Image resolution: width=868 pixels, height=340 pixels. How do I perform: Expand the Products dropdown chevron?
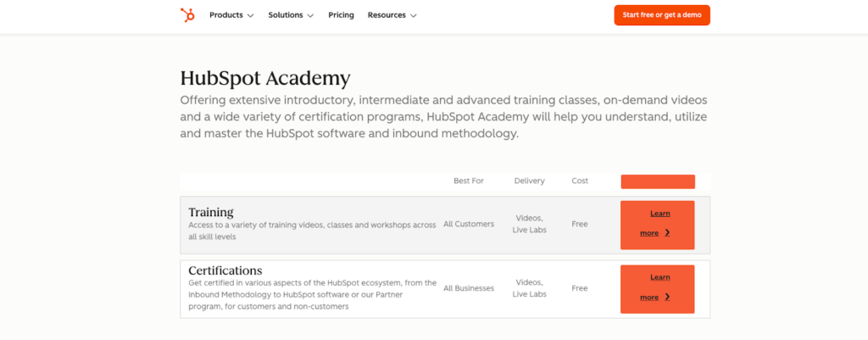[250, 16]
